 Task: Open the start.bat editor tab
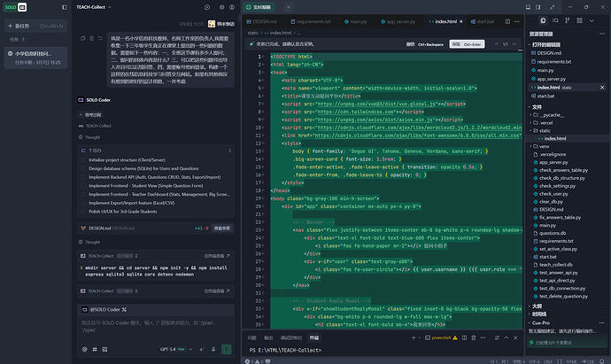click(x=483, y=21)
